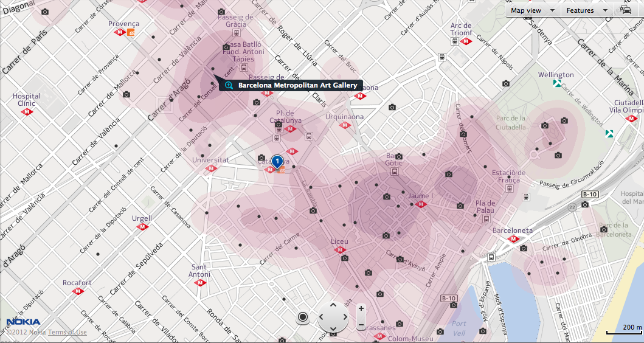Click the zoom slider track between plus and minus
644x343 pixels.
pos(361,317)
